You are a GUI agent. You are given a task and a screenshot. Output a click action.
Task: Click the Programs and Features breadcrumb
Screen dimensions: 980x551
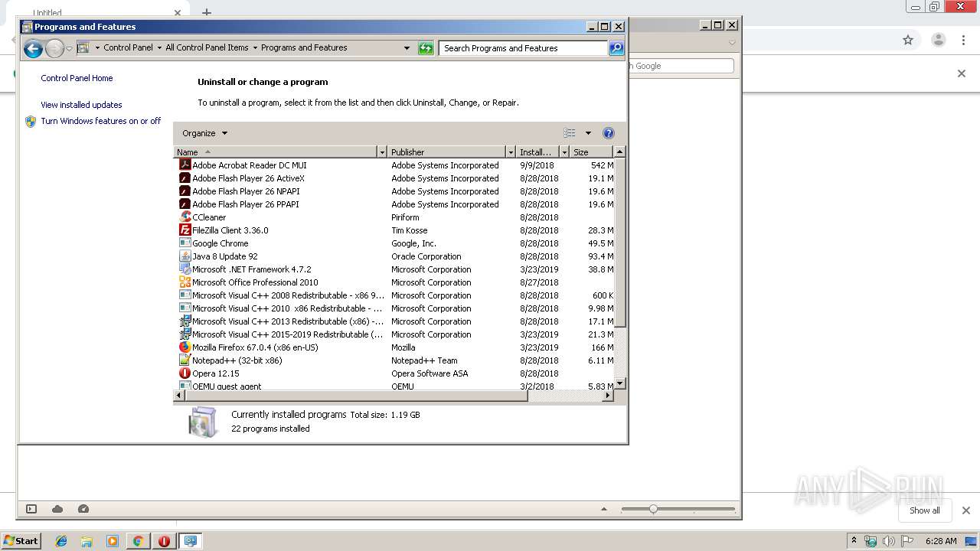click(304, 47)
